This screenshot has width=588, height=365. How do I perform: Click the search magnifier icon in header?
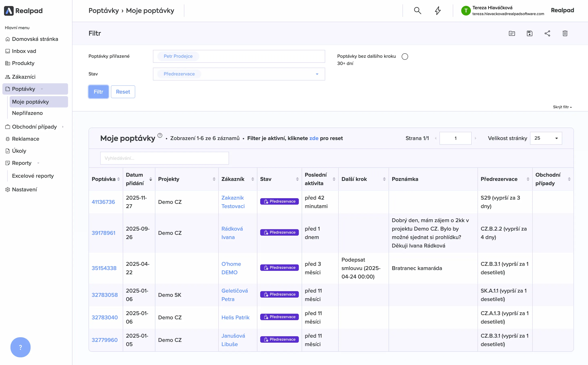click(417, 11)
